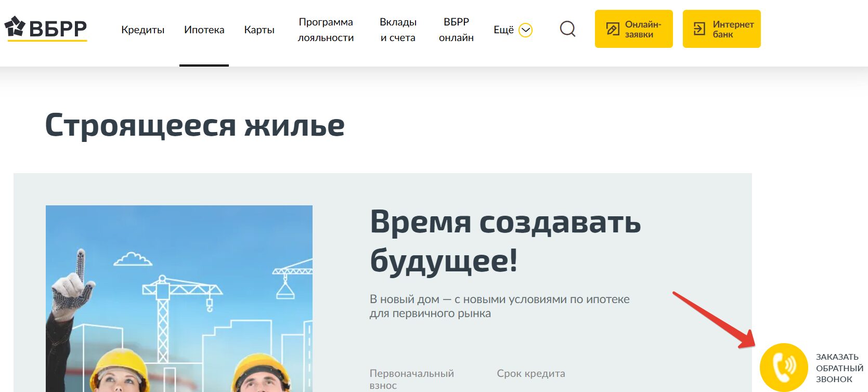The width and height of the screenshot is (868, 392).
Task: Go to the Карты section
Action: pos(259,30)
